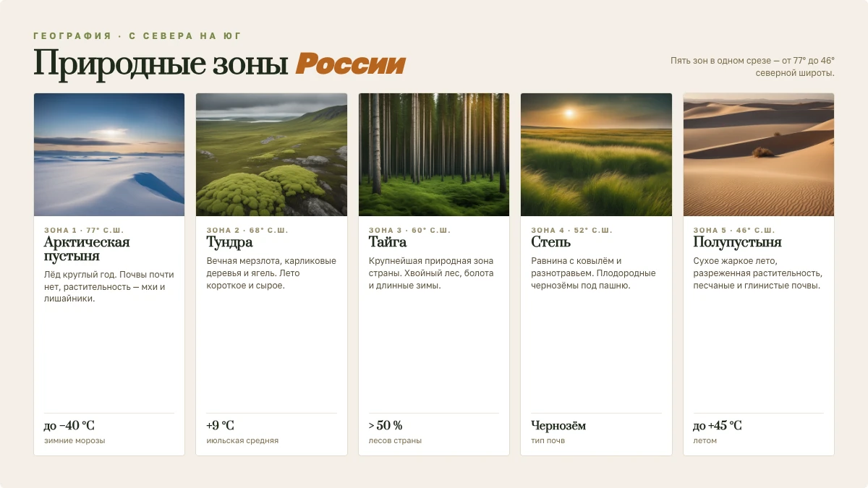
Task: Click the Arctic desert snow photo
Action: (109, 155)
